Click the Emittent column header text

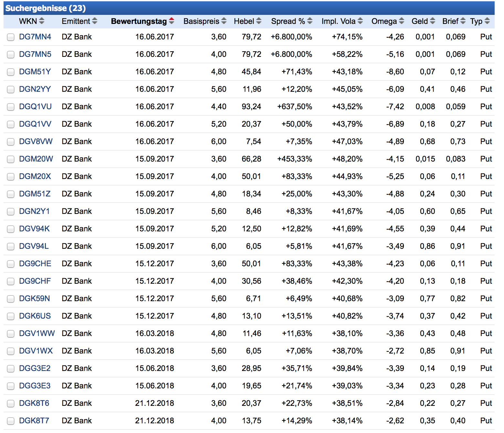[x=76, y=21]
